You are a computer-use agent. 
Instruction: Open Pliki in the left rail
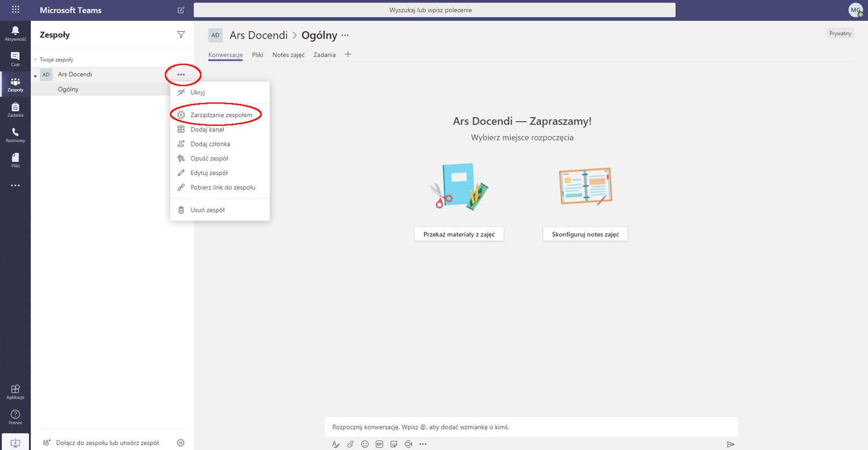tap(16, 160)
